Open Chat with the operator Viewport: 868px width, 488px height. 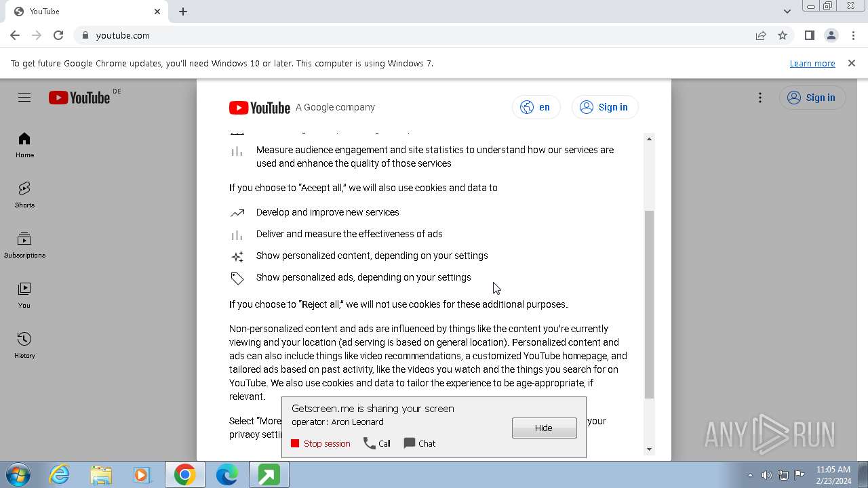(x=420, y=443)
